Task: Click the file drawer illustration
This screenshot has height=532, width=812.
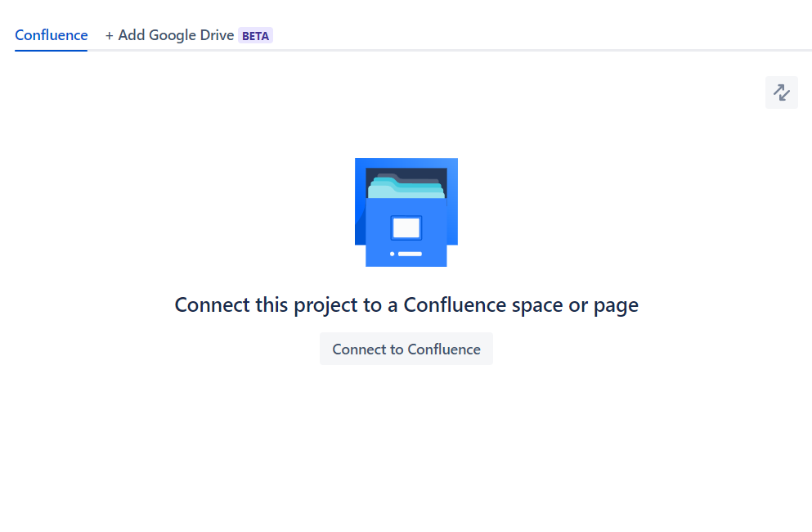Action: click(x=406, y=213)
